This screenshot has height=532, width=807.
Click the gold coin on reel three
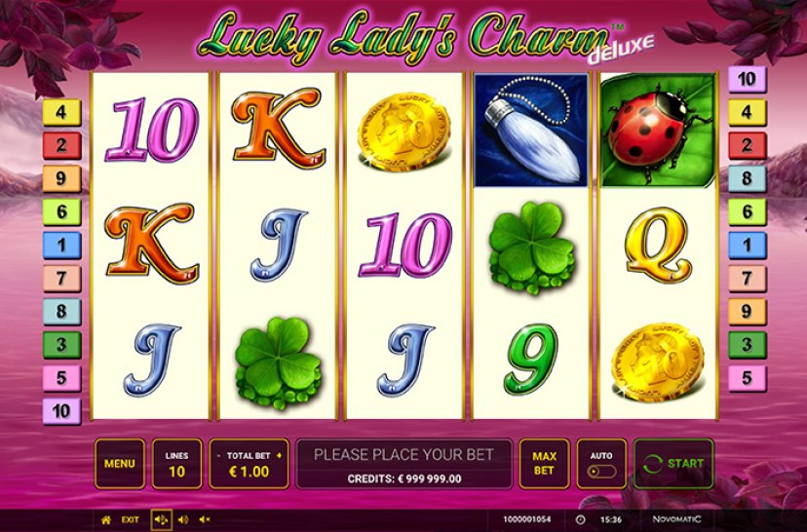[404, 132]
